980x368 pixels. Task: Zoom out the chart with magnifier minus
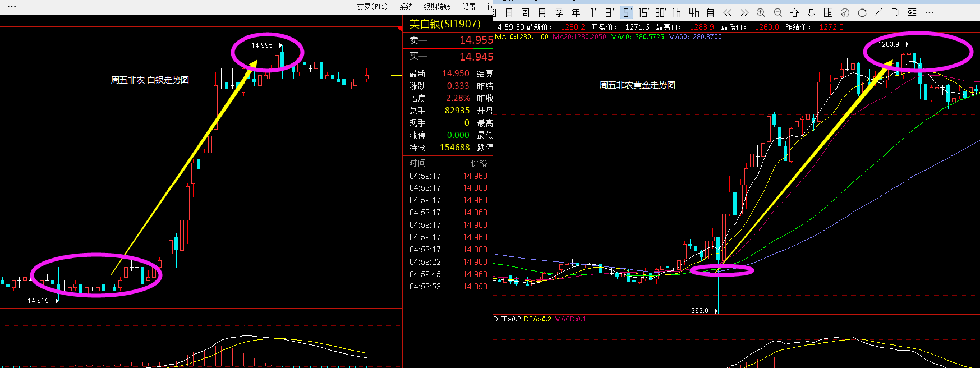coord(777,12)
